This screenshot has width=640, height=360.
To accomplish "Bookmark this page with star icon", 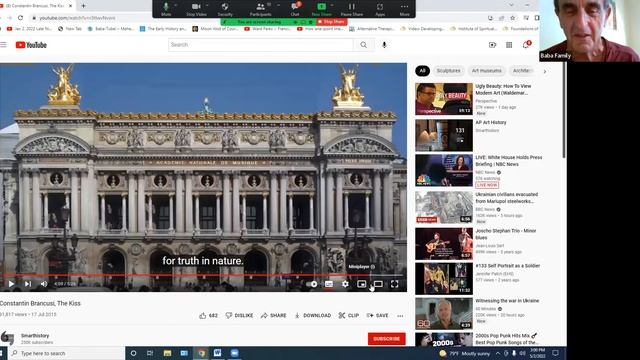I will [513, 18].
